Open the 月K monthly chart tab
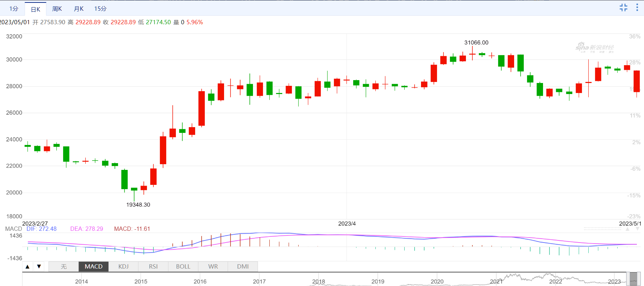 tap(78, 9)
